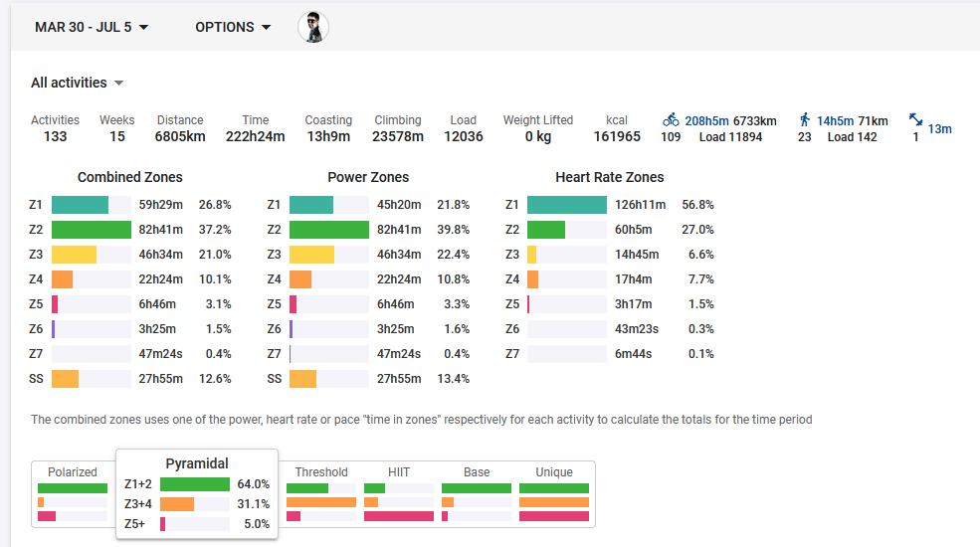
Task: Click the Z2 green bar in Power Zones
Action: click(x=328, y=230)
